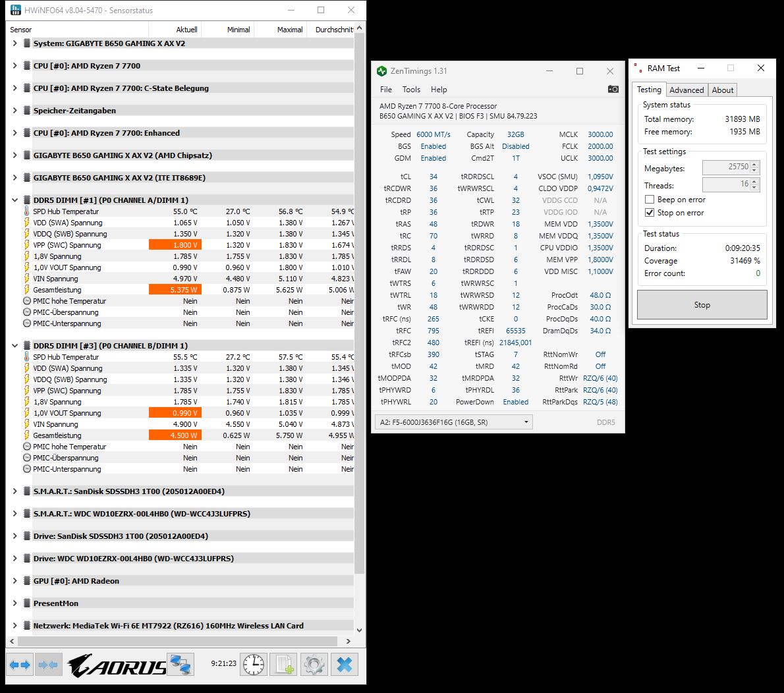Click the scroll-down arrow of the sensor list

pyautogui.click(x=360, y=630)
